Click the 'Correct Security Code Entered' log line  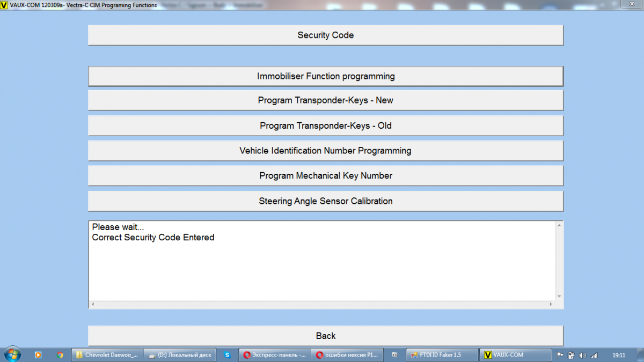point(153,237)
